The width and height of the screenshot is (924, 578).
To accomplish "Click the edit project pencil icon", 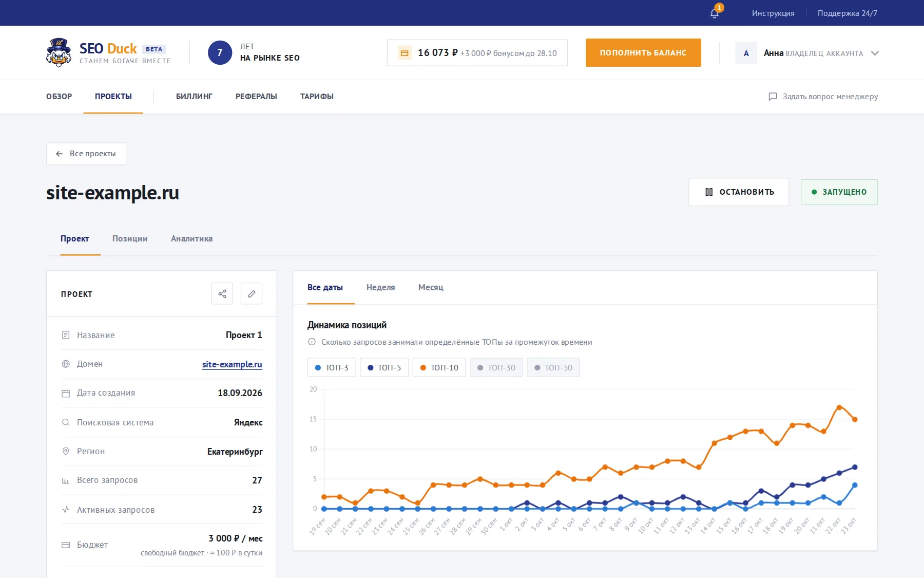I will (x=252, y=294).
